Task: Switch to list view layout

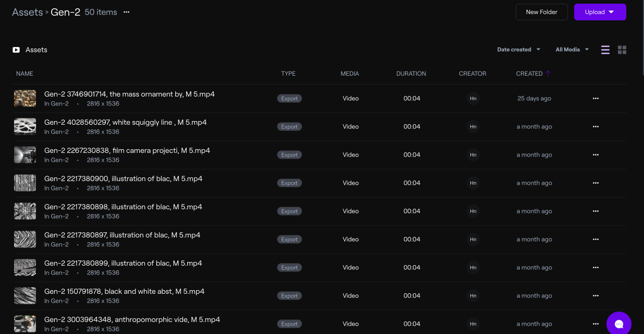Action: tap(605, 50)
